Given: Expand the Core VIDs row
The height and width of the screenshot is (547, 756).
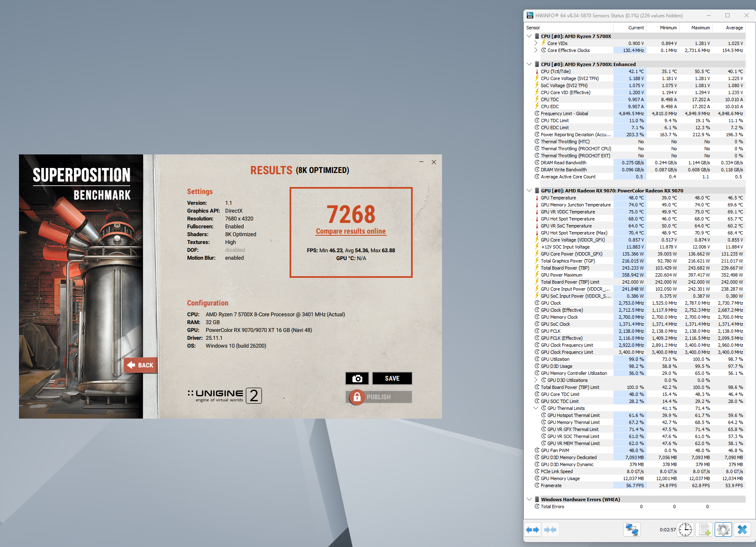Looking at the screenshot, I should pos(536,43).
